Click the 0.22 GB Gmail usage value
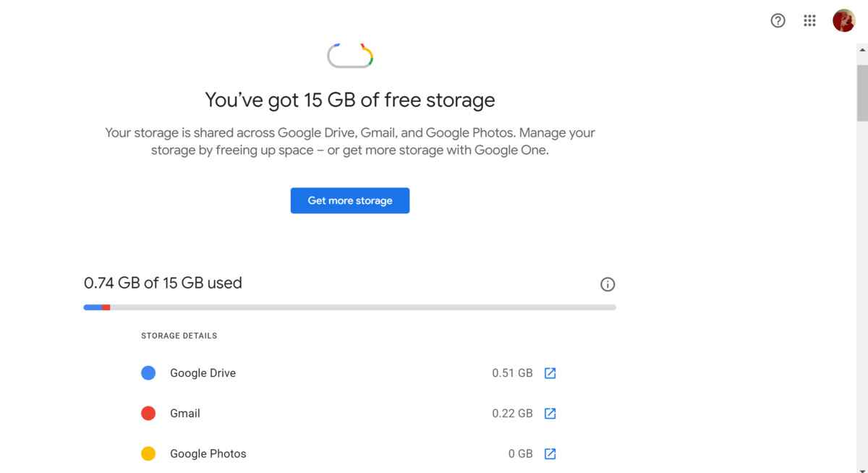 [x=512, y=414]
